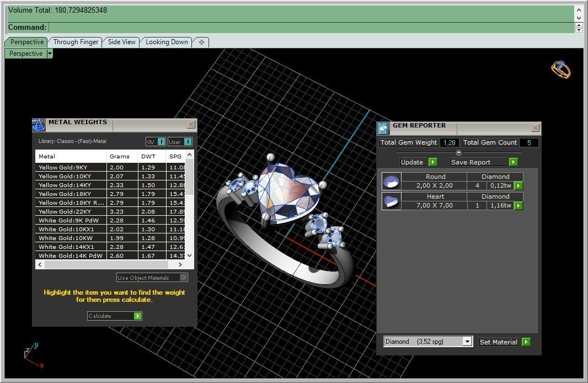Click the Gem Reporter panel icon
Screen dimensions: 588x383
coord(383,128)
